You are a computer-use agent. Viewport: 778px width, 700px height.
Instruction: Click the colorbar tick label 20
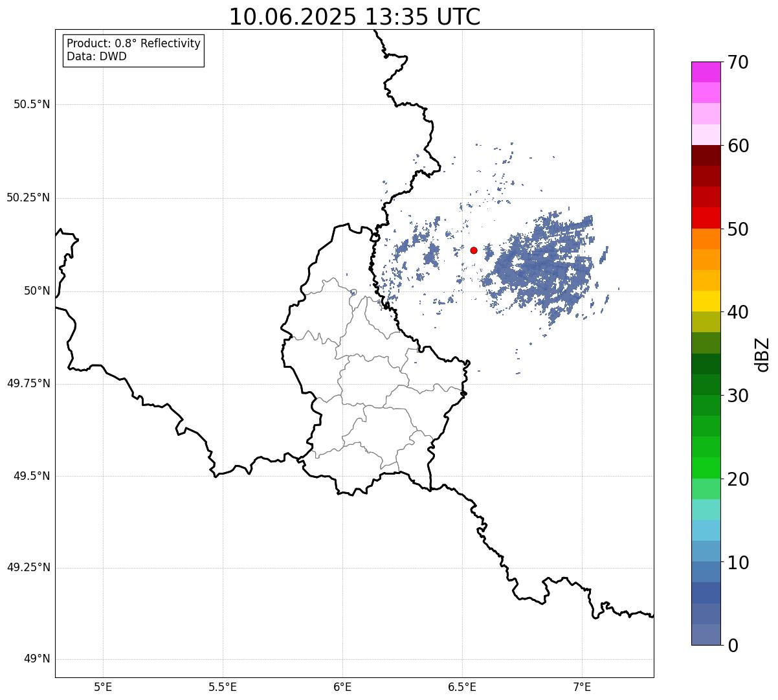point(737,479)
